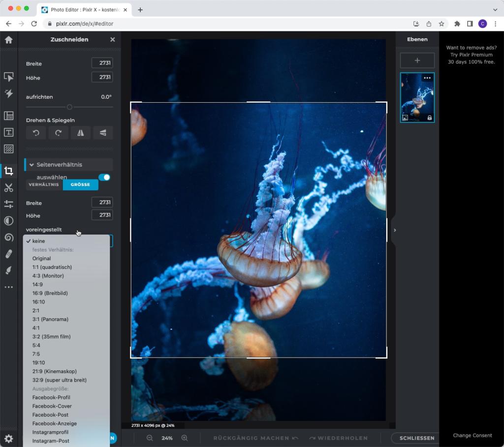Image resolution: width=504 pixels, height=447 pixels.
Task: Close the Zuschneiden panel
Action: click(112, 39)
